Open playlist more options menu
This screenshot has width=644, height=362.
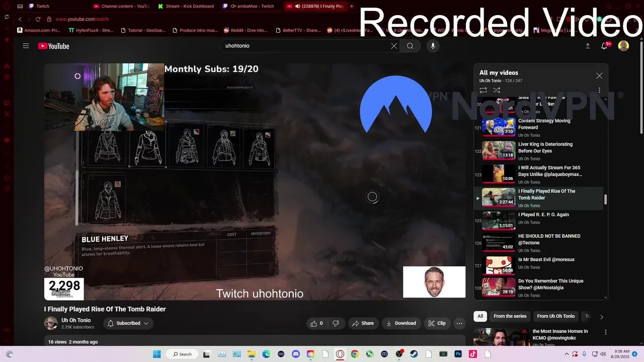coord(599,90)
